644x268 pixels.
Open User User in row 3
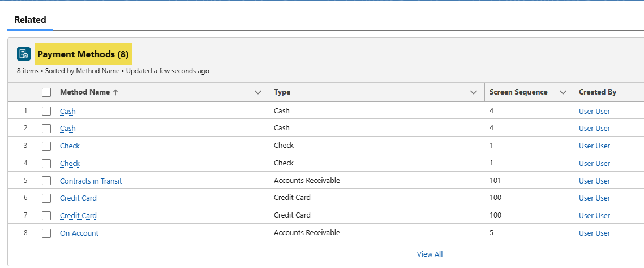(x=594, y=146)
